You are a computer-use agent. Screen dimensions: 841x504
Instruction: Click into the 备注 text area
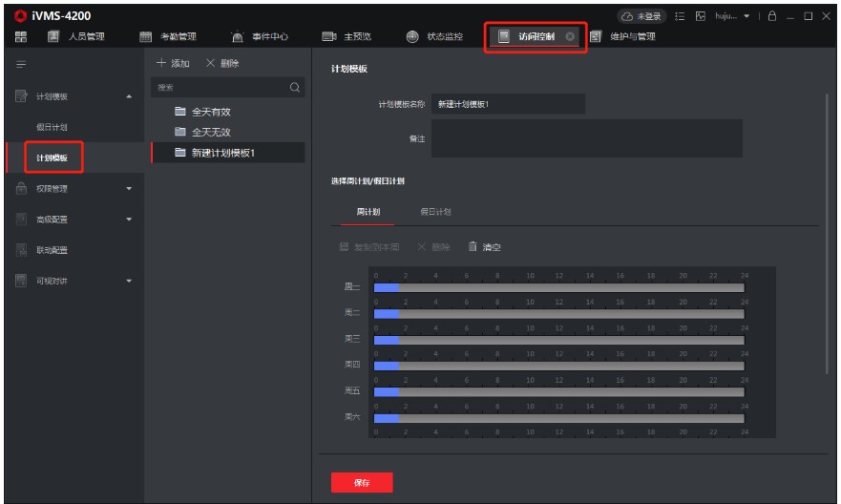(587, 138)
